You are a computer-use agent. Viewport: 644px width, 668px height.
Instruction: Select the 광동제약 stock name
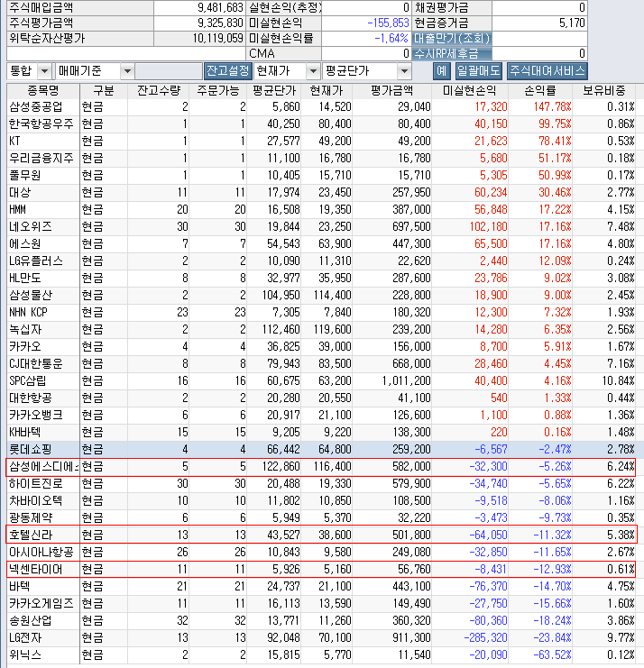click(31, 517)
